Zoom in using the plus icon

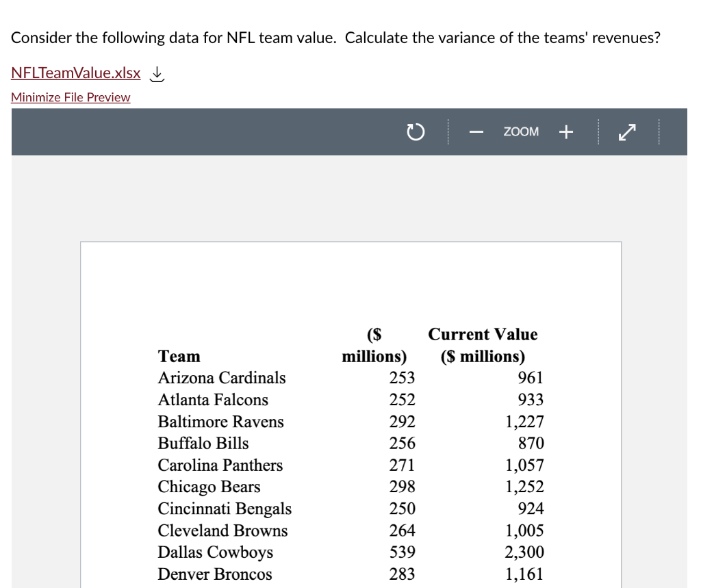[566, 132]
